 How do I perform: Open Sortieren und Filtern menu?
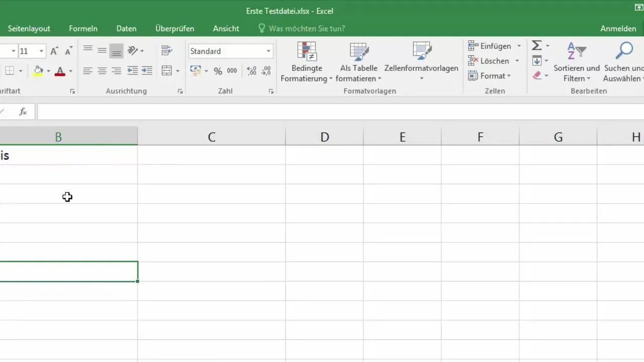point(577,62)
